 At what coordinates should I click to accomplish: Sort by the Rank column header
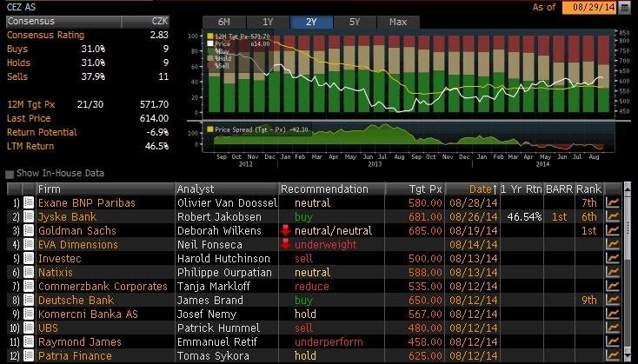(x=588, y=189)
